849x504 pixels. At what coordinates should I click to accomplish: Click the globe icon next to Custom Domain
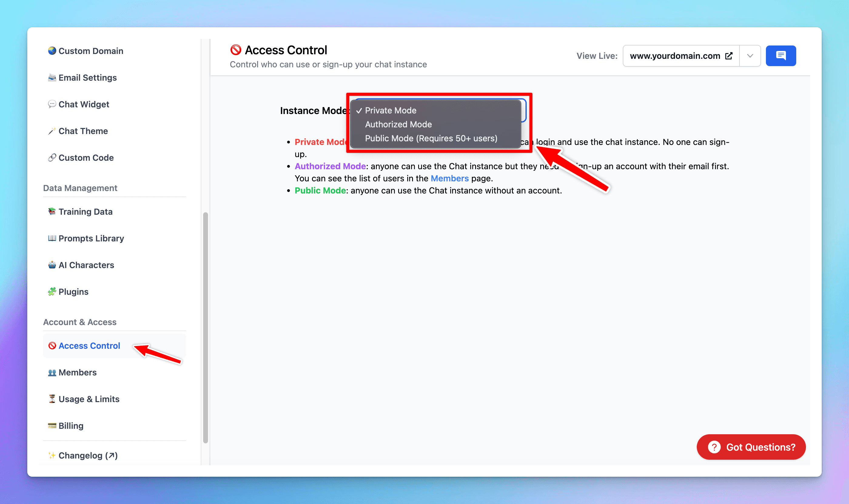coord(52,51)
